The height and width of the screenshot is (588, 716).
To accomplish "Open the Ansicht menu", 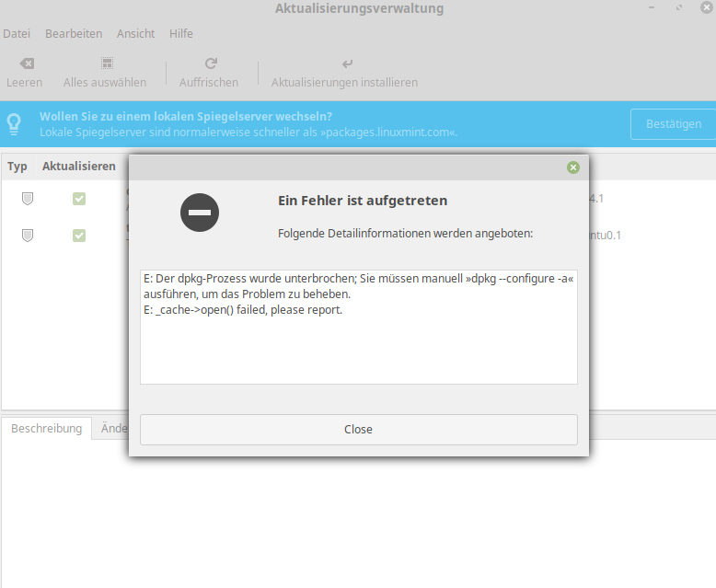I will pos(135,34).
